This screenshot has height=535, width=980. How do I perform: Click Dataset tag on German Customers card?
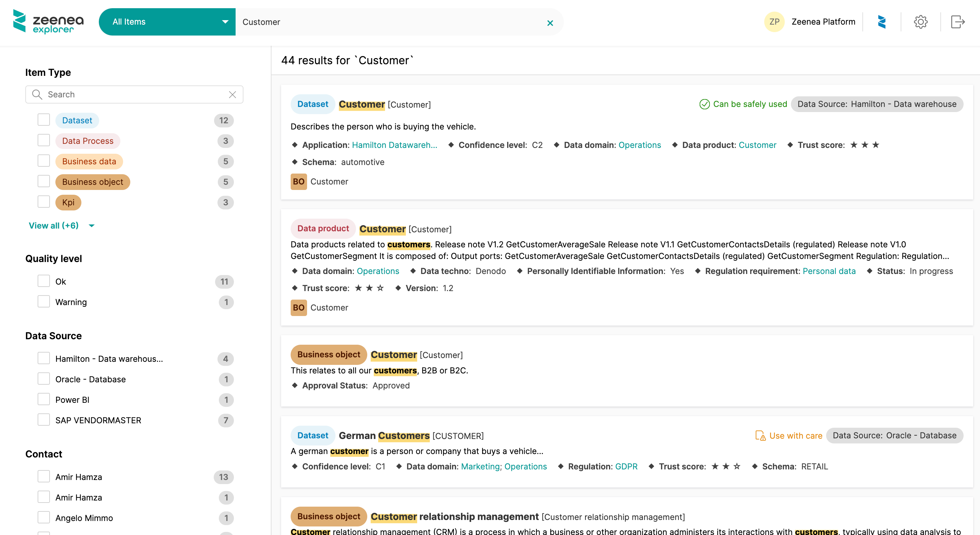click(313, 436)
